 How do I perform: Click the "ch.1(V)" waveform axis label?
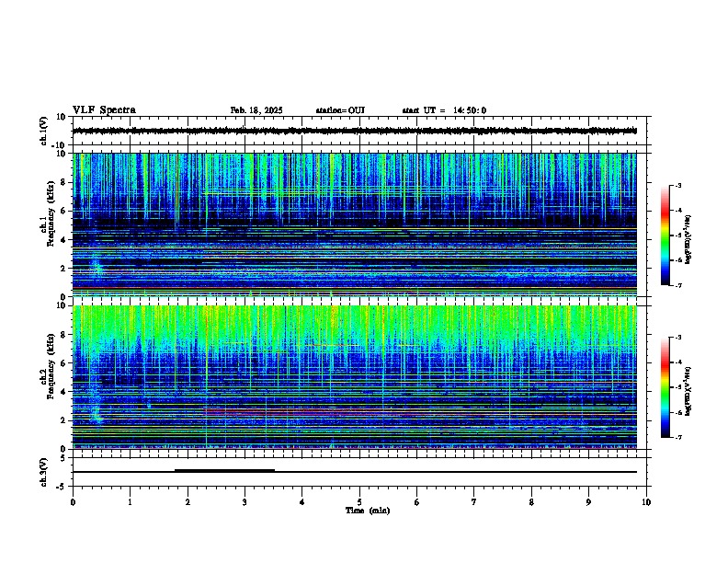(x=44, y=131)
